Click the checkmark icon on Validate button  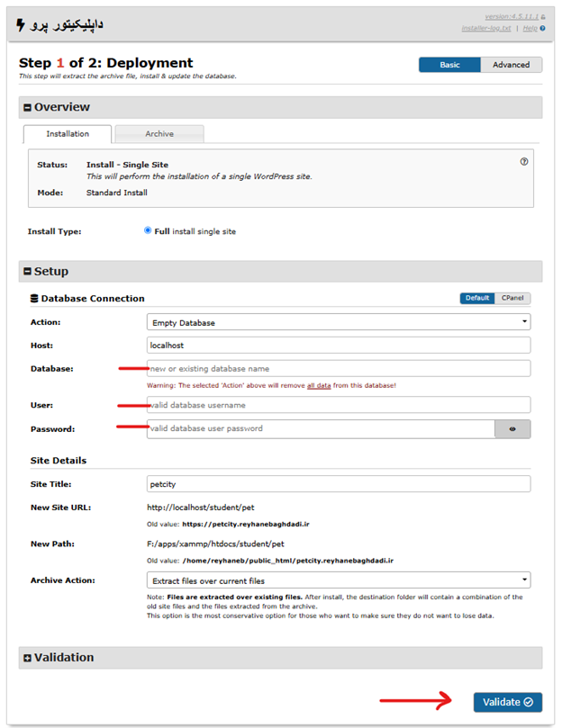pos(528,702)
